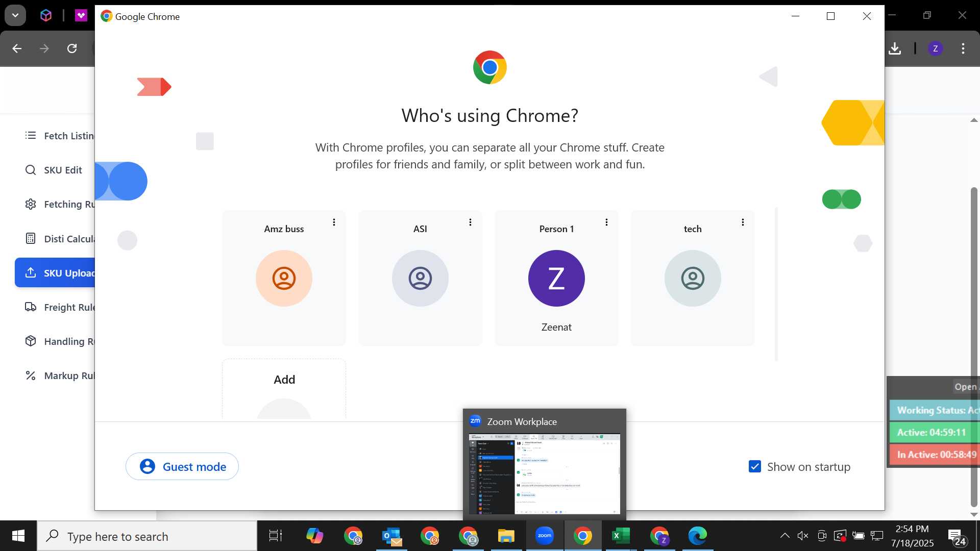This screenshot has height=551, width=980.
Task: Launch Copilot from the taskbar
Action: click(x=315, y=536)
